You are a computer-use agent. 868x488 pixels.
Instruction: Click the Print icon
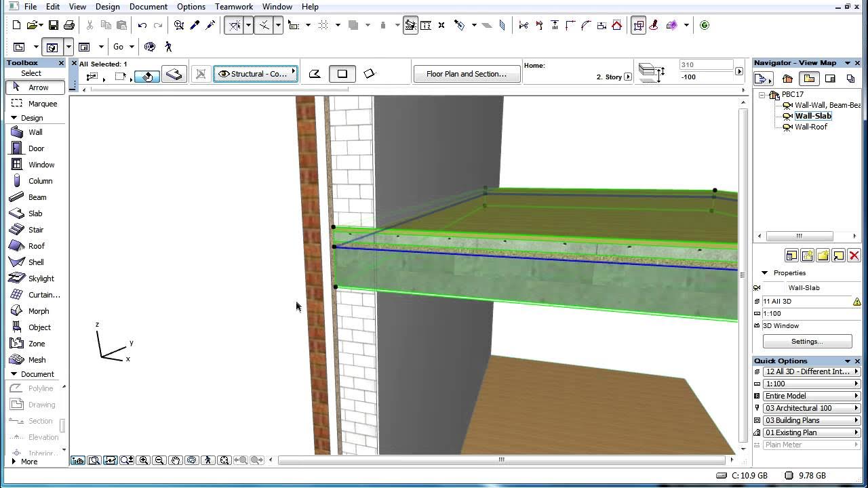click(68, 25)
